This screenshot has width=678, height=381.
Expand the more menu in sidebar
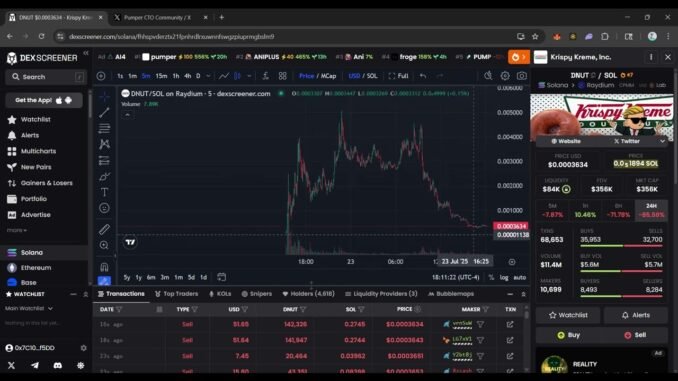coord(16,230)
